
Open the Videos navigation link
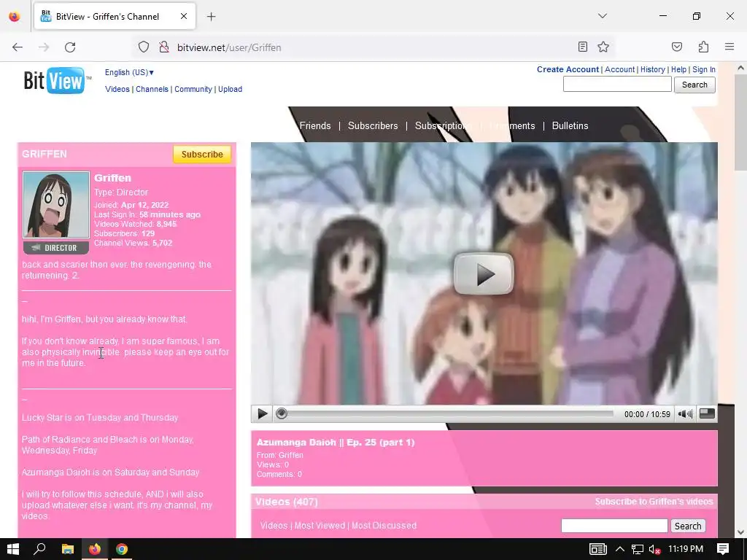[117, 89]
